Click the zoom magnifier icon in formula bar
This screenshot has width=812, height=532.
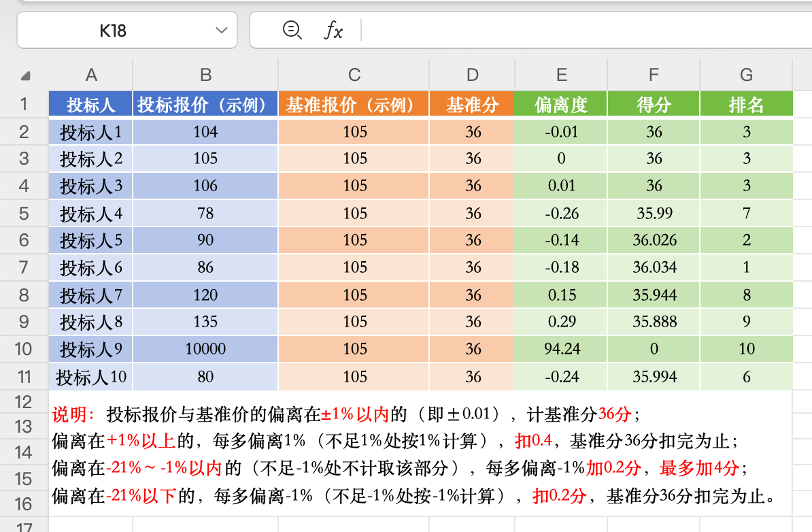[292, 30]
